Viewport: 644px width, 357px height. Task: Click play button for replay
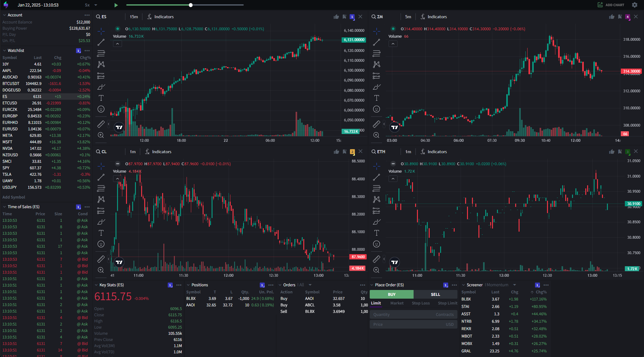(116, 5)
